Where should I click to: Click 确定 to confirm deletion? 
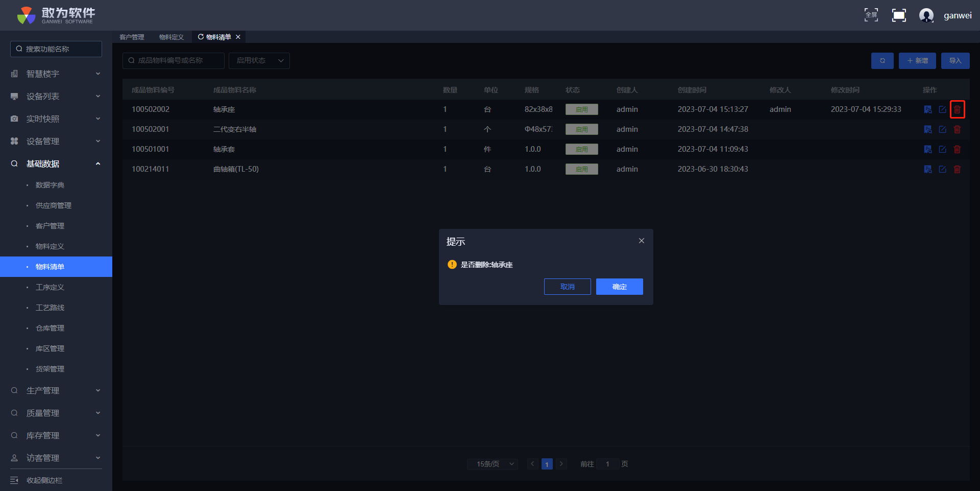coord(619,287)
